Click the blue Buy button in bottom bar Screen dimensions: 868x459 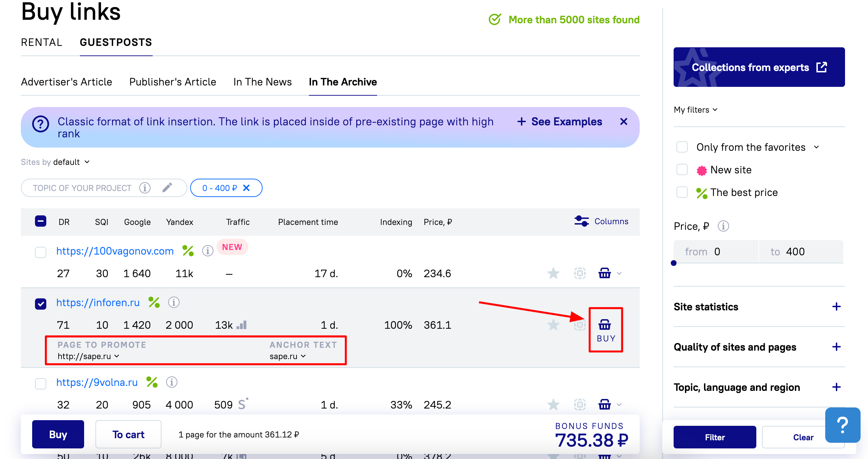pos(58,434)
